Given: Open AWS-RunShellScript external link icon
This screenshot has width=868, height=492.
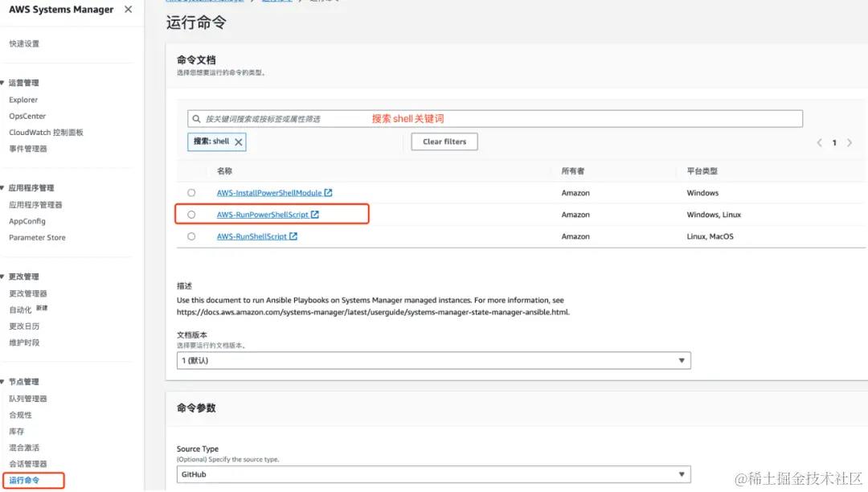Looking at the screenshot, I should 293,236.
